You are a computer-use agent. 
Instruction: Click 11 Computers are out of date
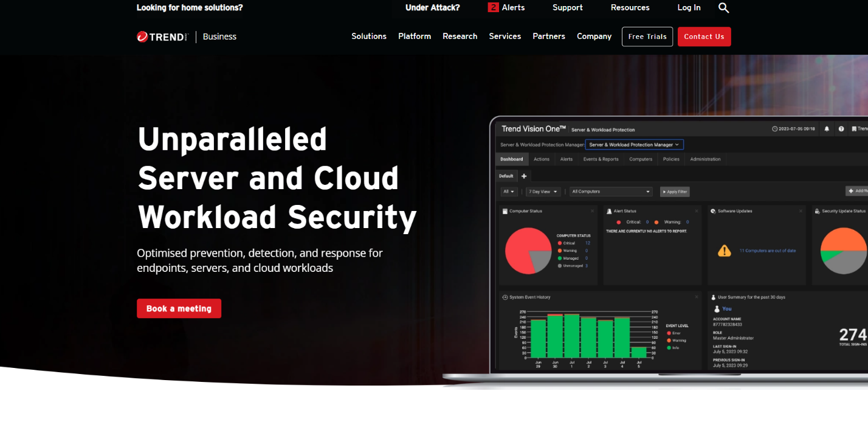click(x=767, y=251)
